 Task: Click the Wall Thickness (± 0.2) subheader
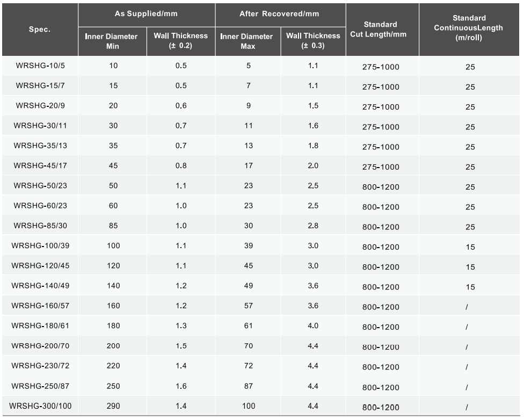[180, 41]
